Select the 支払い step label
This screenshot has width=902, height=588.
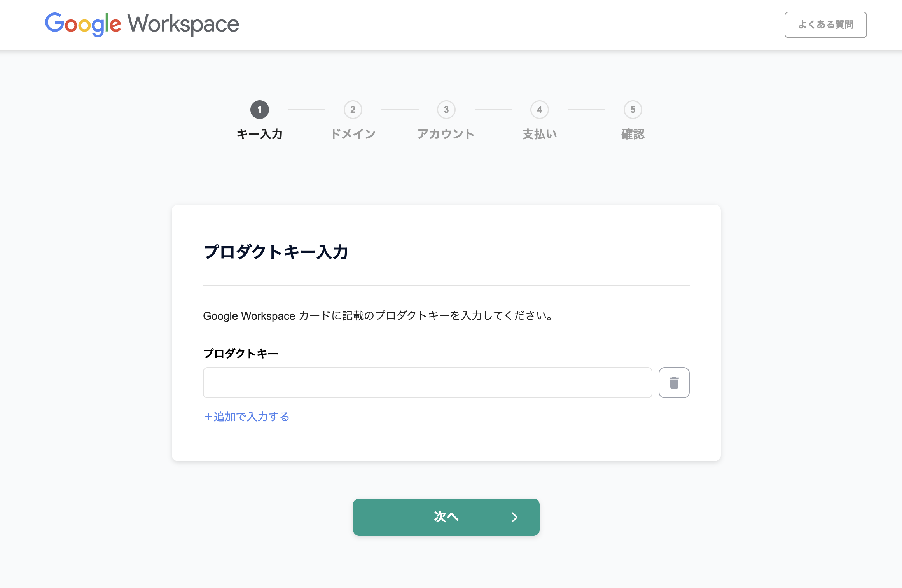tap(540, 134)
